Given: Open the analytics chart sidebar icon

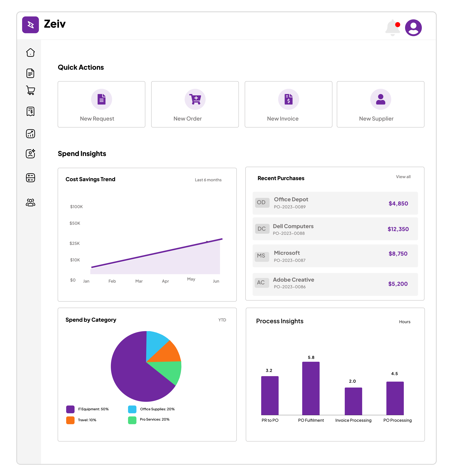Looking at the screenshot, I should coord(30,134).
